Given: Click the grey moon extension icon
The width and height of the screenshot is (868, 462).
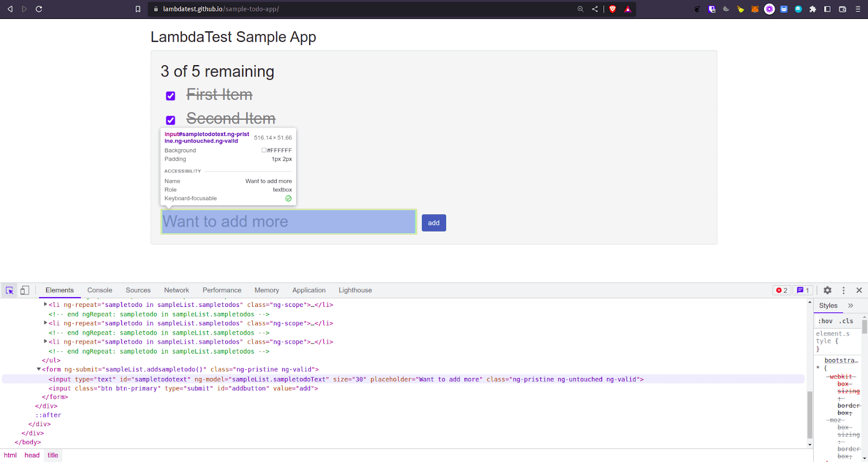Looking at the screenshot, I should coord(726,9).
